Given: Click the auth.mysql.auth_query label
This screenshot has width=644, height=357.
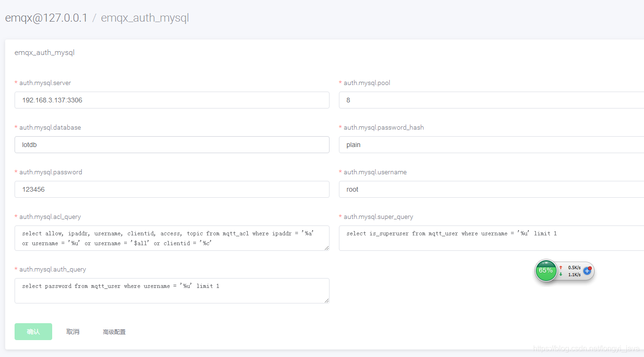Looking at the screenshot, I should click(x=53, y=269).
